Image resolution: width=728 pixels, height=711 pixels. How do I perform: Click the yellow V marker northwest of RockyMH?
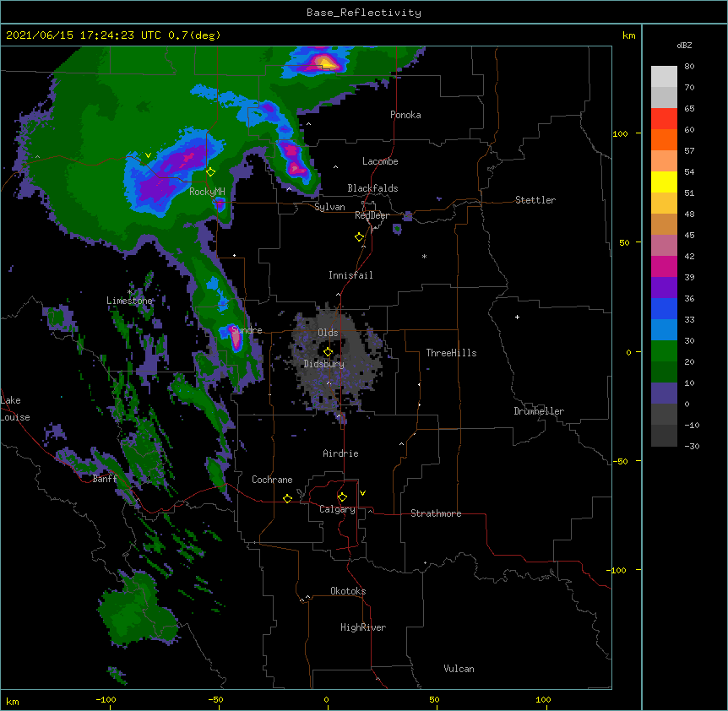pyautogui.click(x=148, y=155)
